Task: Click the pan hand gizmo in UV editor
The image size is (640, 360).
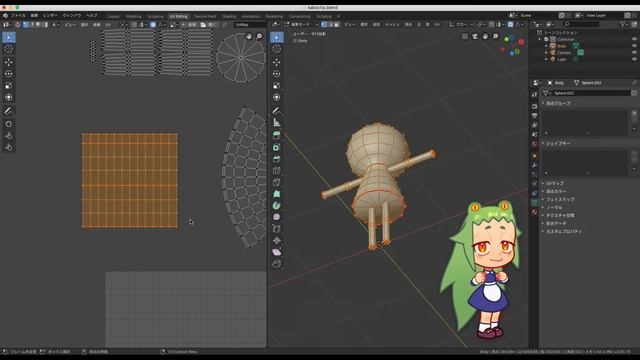Action: tap(249, 37)
